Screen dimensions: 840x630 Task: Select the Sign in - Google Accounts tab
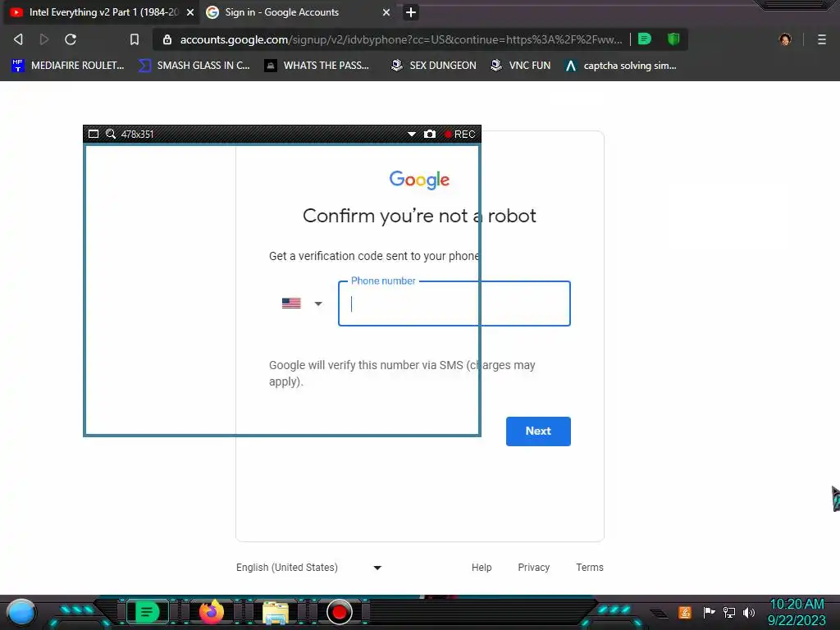click(299, 12)
